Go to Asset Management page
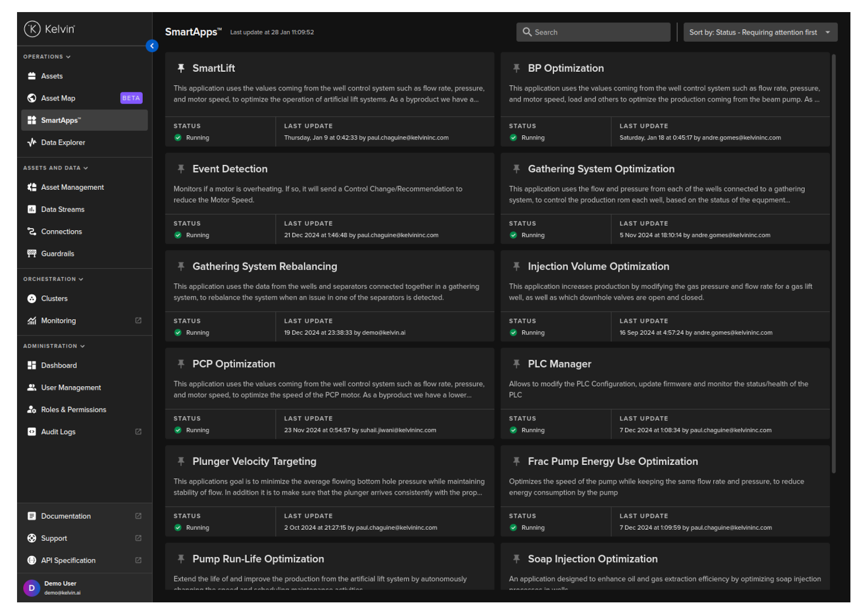Screen dimensions: 868x615 tap(72, 187)
